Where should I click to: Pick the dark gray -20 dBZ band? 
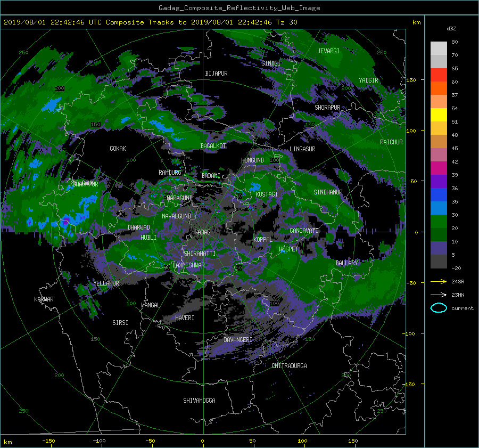coord(439,262)
